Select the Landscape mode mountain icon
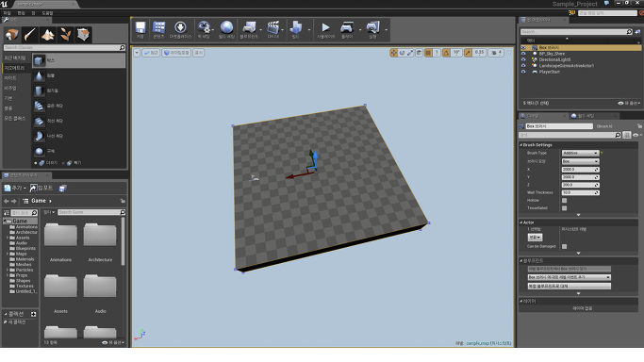 click(x=48, y=35)
